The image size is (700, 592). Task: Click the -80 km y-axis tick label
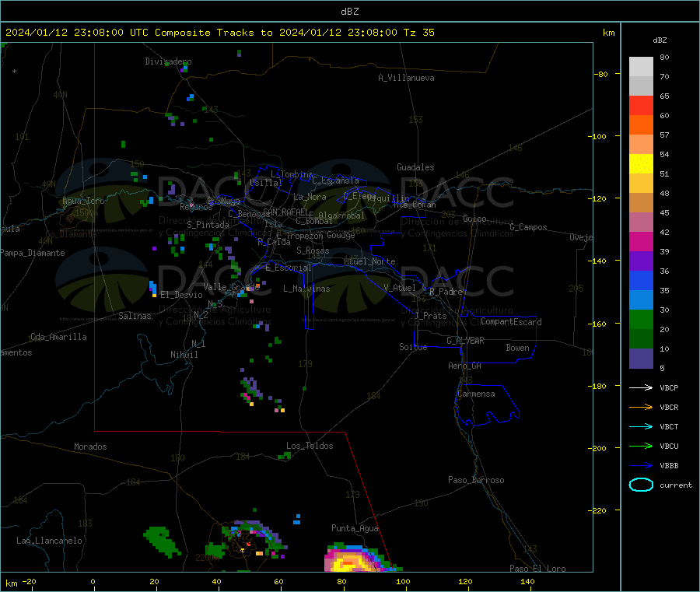[601, 74]
